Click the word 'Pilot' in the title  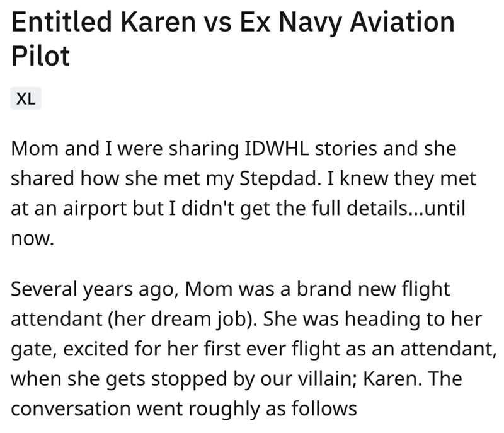coord(40,55)
